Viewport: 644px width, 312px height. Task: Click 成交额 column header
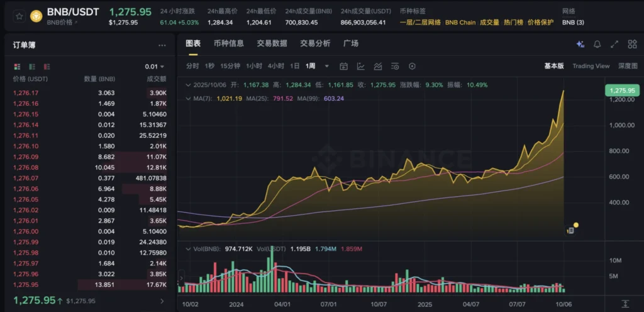[x=157, y=79]
